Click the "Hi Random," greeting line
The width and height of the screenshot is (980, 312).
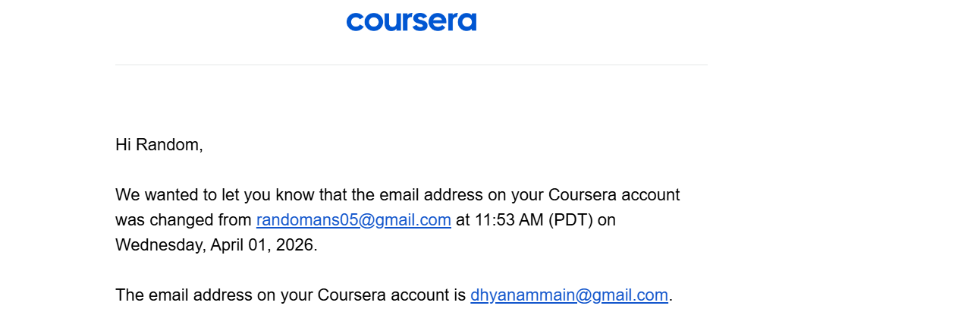[159, 144]
